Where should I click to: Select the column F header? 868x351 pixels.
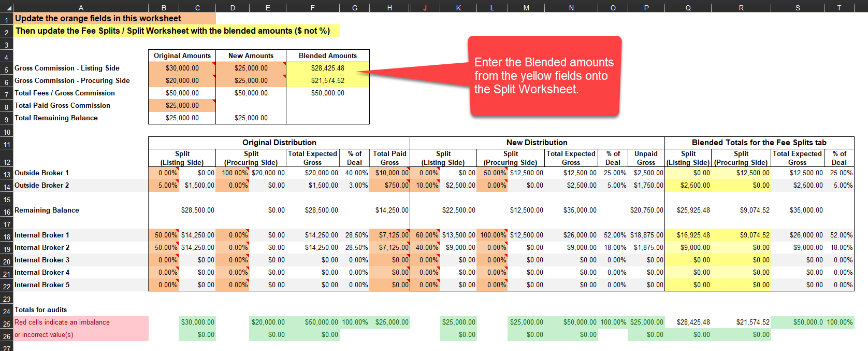(x=312, y=8)
